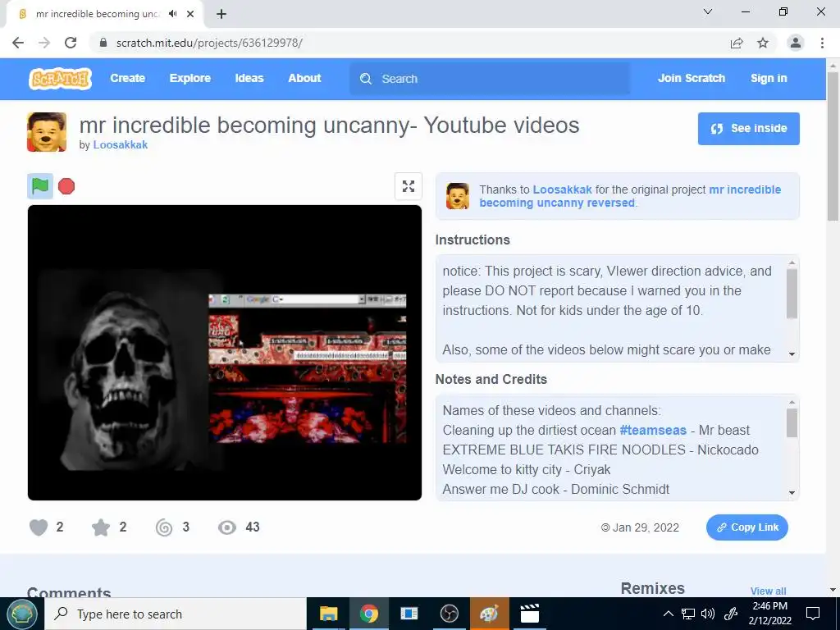840x630 pixels.
Task: Open a new browser tab
Action: pyautogui.click(x=221, y=14)
